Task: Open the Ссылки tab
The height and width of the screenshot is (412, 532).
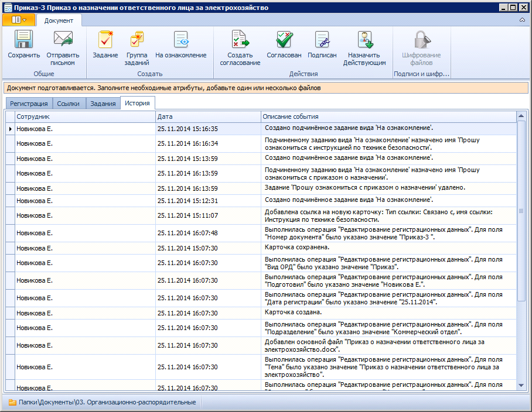Action: click(x=69, y=104)
